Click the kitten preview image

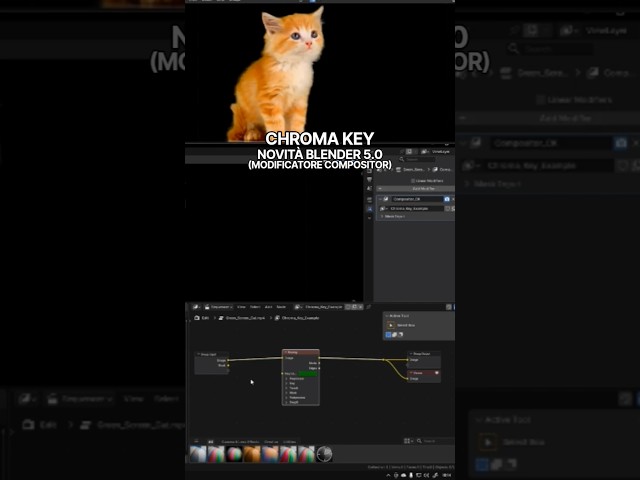(x=278, y=74)
